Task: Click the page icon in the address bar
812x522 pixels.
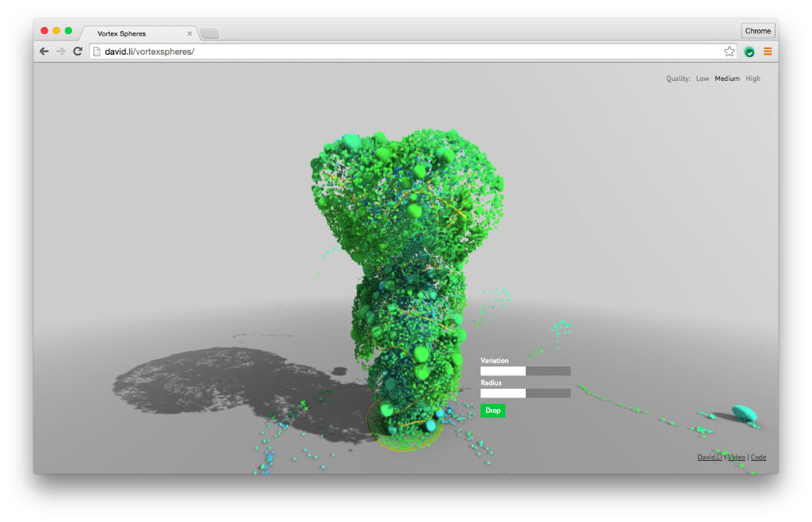Action: tap(97, 52)
